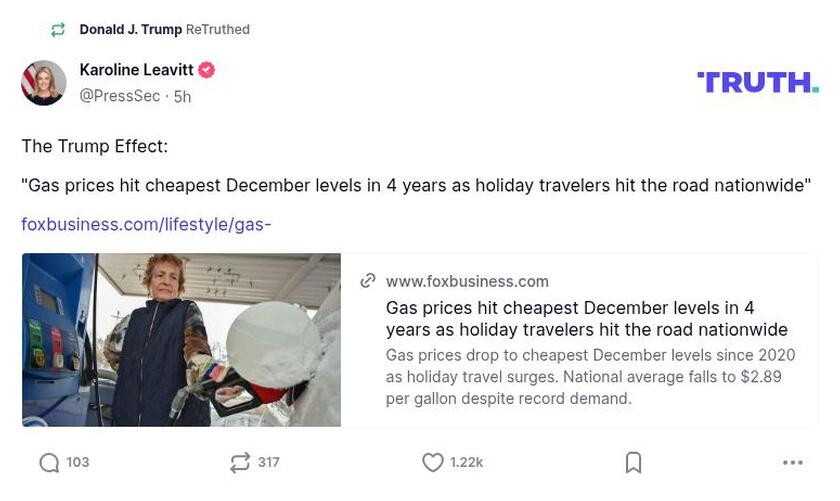Open Karoline Leavitt's profile picture
This screenshot has height=501, width=840.
[44, 82]
